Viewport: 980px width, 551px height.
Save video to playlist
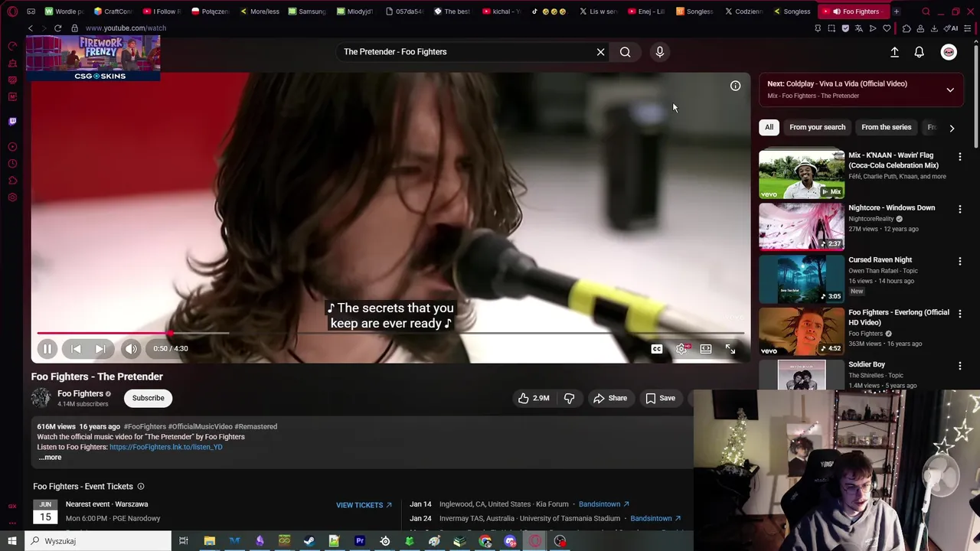pyautogui.click(x=660, y=398)
